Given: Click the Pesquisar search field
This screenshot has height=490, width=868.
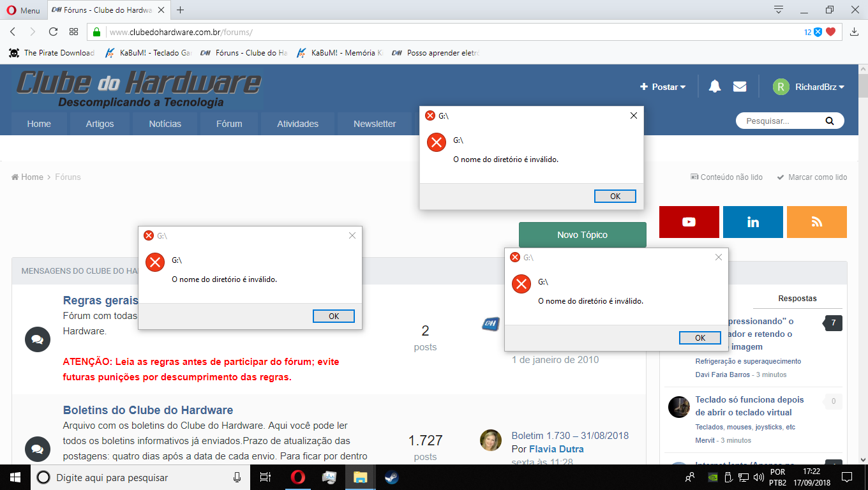Looking at the screenshot, I should point(780,121).
